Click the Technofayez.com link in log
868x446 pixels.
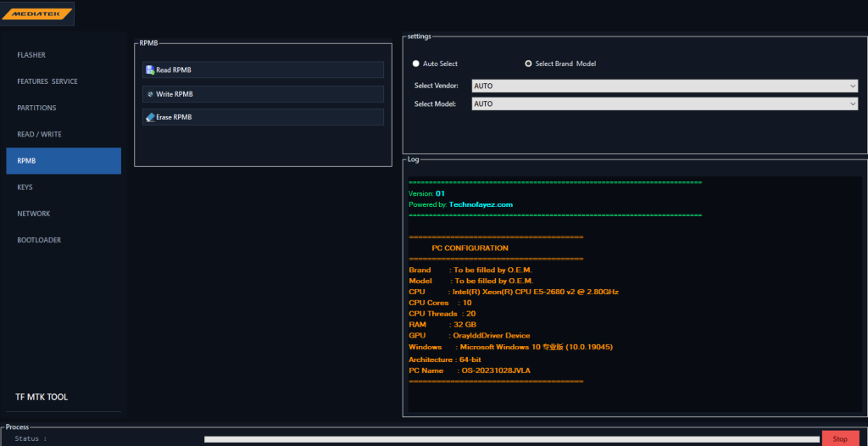pos(481,204)
